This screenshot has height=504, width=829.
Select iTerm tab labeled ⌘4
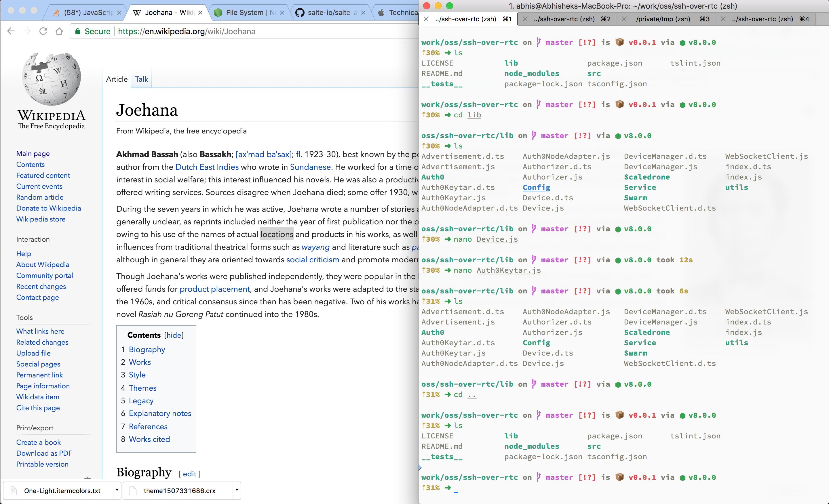(765, 19)
